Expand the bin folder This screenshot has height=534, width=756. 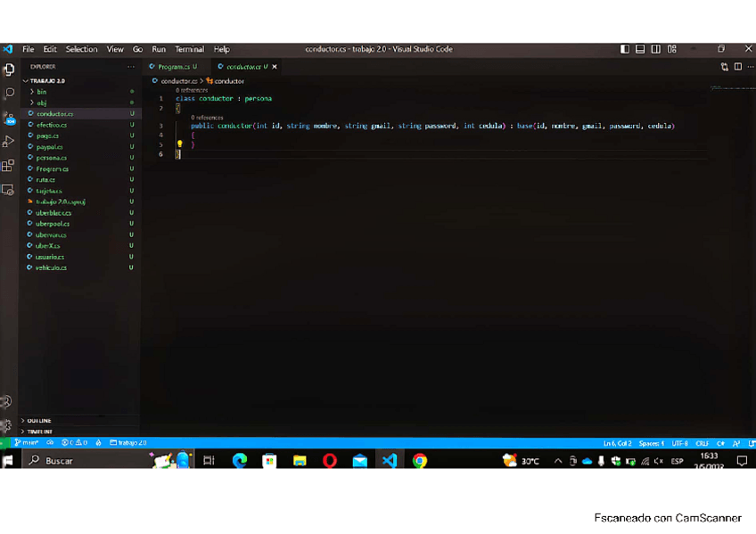coord(42,92)
